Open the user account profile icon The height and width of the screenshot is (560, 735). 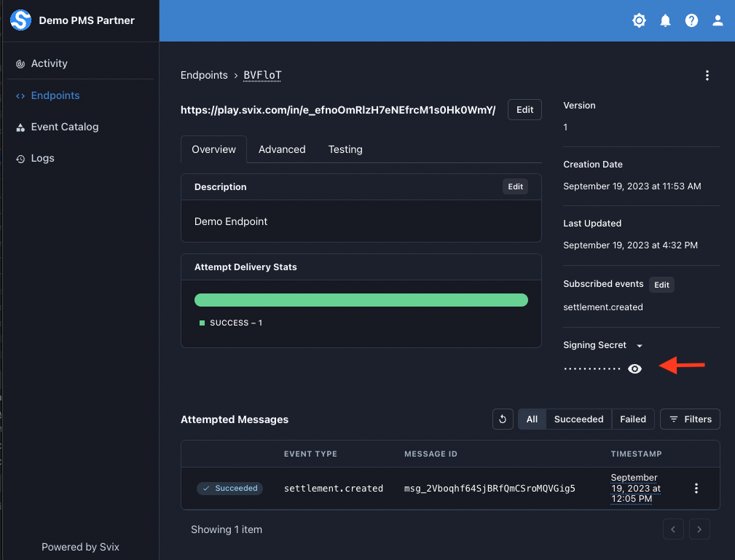pyautogui.click(x=718, y=20)
